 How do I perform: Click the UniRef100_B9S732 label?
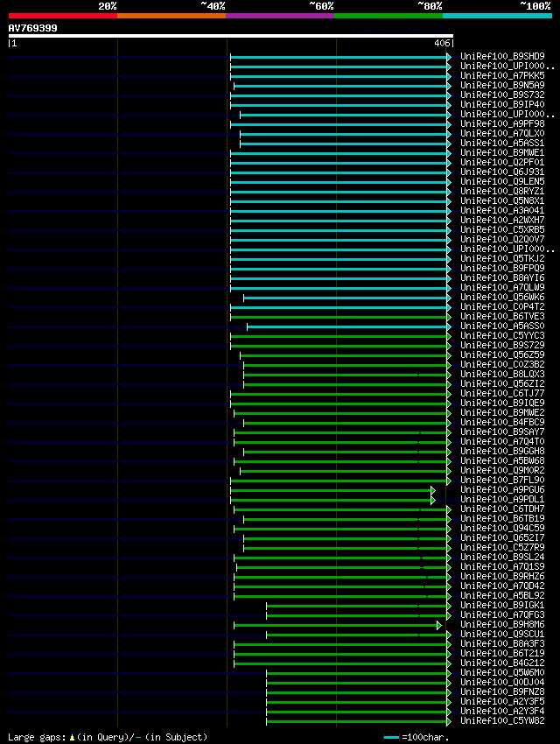click(502, 95)
